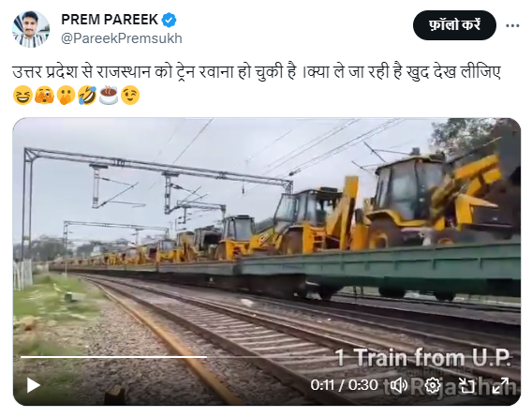Open the PREM PAREEK display name link
Viewport: 532px width, 417px height.
110,20
